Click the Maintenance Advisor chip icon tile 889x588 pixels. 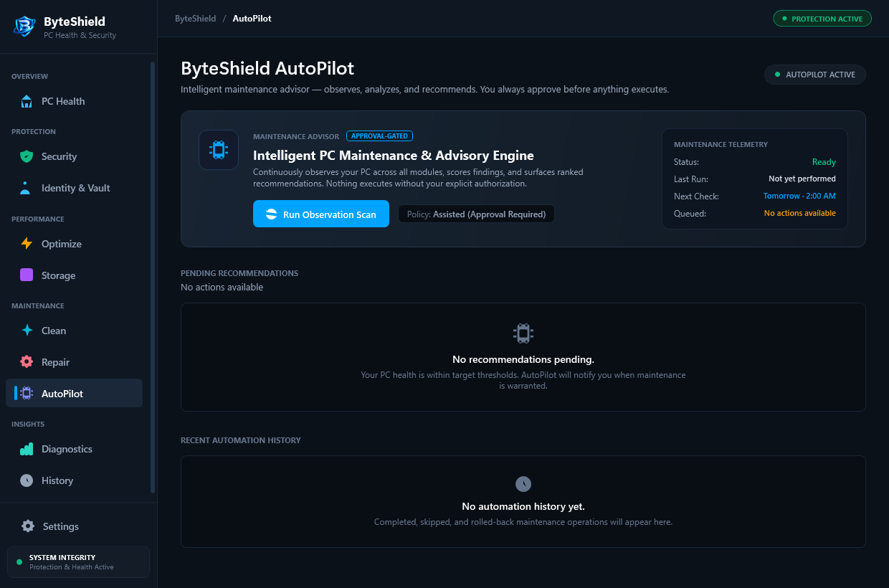[219, 150]
